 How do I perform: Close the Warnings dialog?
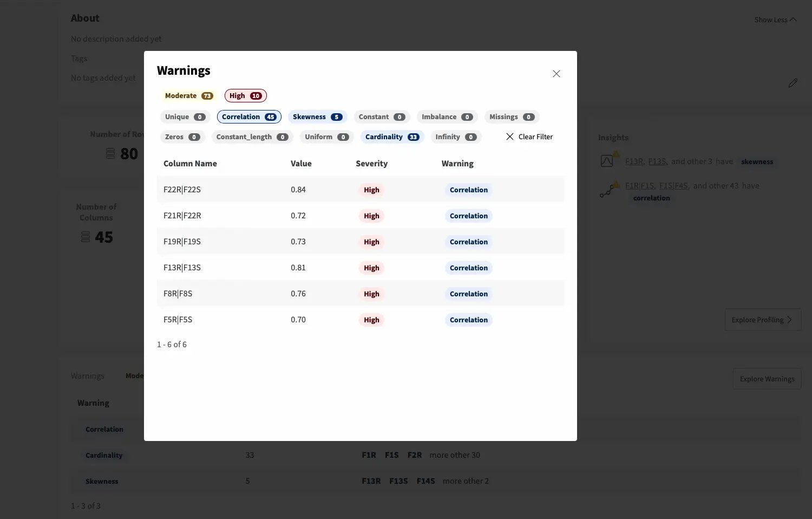[x=556, y=74]
